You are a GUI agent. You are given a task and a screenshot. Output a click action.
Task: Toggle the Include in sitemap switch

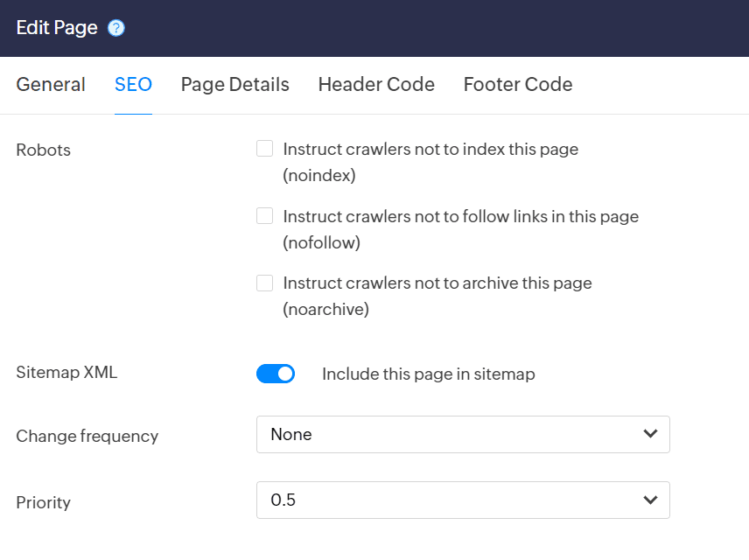point(276,374)
